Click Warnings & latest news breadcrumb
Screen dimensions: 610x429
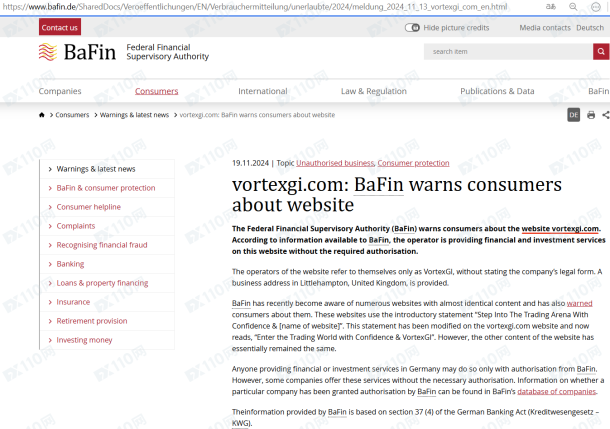click(x=134, y=115)
